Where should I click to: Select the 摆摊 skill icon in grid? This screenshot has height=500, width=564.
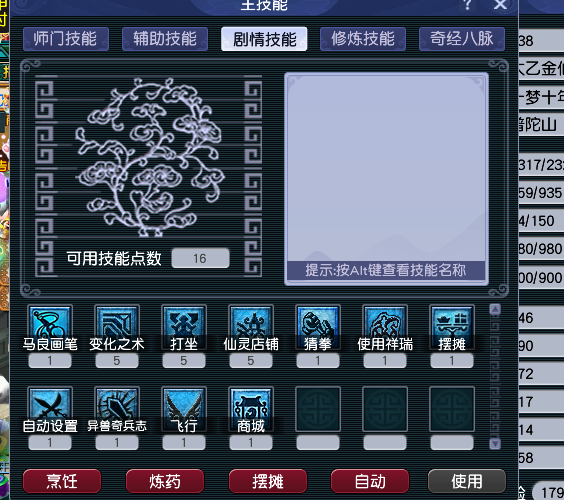[x=452, y=327]
